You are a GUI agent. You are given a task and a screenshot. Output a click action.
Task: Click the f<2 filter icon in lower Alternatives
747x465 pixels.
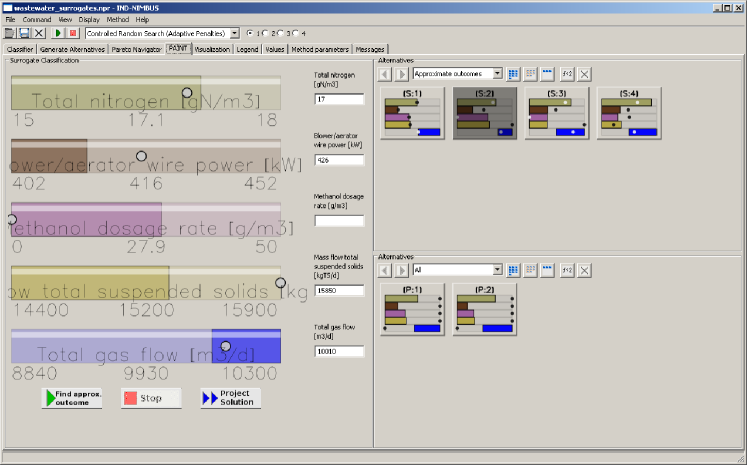(567, 270)
